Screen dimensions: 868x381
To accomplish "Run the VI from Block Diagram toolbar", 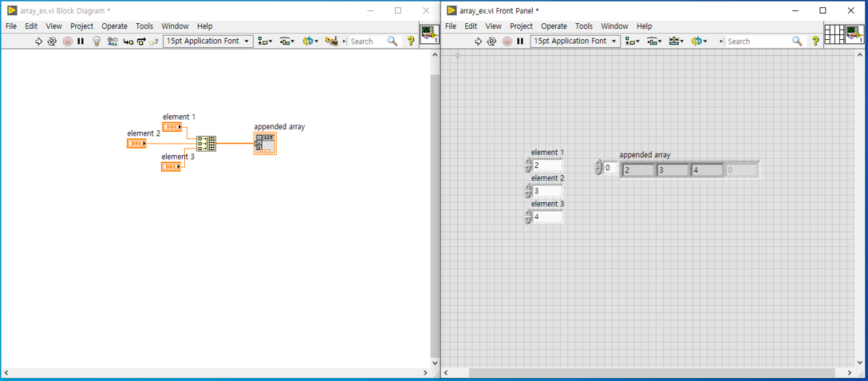I will [x=39, y=41].
